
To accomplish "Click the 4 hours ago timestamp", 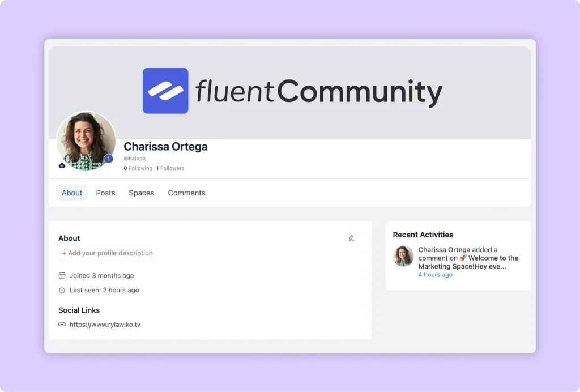I will (436, 274).
